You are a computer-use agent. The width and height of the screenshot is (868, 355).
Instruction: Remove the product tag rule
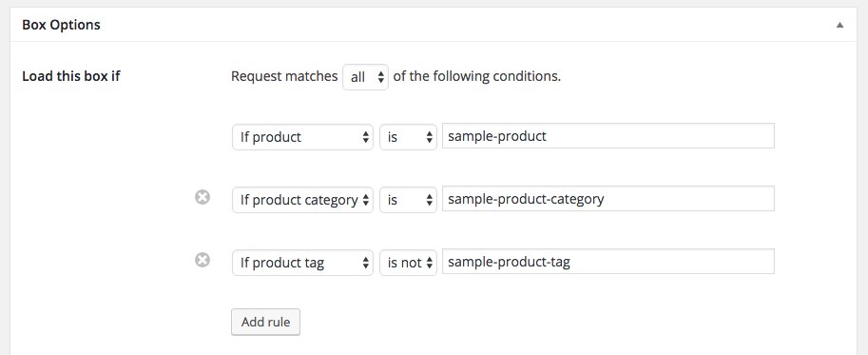coord(203,260)
